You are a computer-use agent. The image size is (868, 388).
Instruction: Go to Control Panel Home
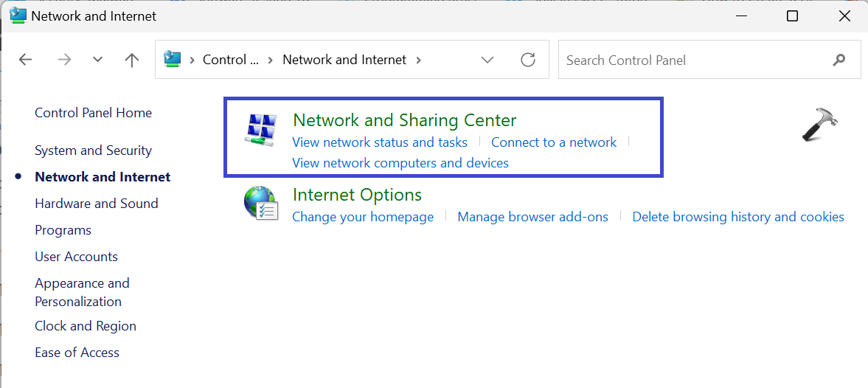[x=93, y=113]
